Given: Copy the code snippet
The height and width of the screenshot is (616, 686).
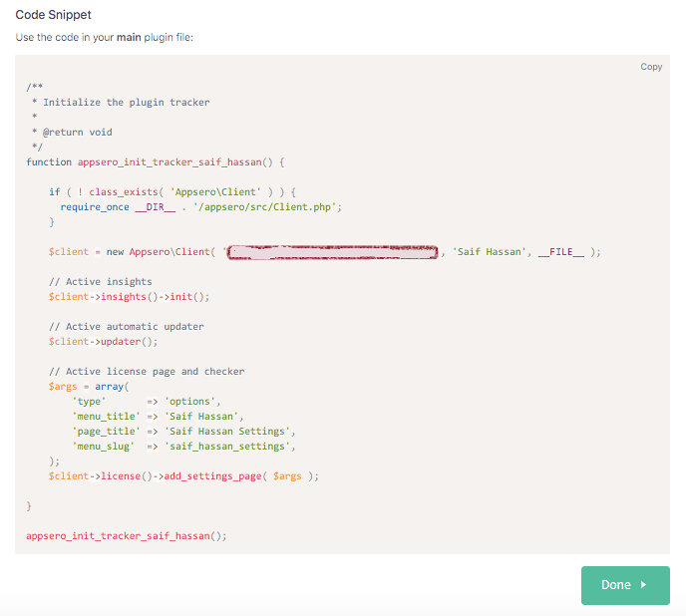Looking at the screenshot, I should 651,67.
